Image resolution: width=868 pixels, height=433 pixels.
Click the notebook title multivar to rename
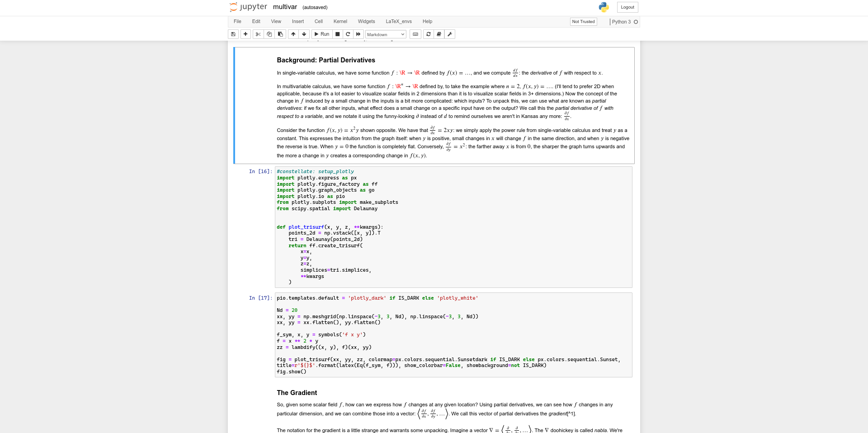pos(285,7)
